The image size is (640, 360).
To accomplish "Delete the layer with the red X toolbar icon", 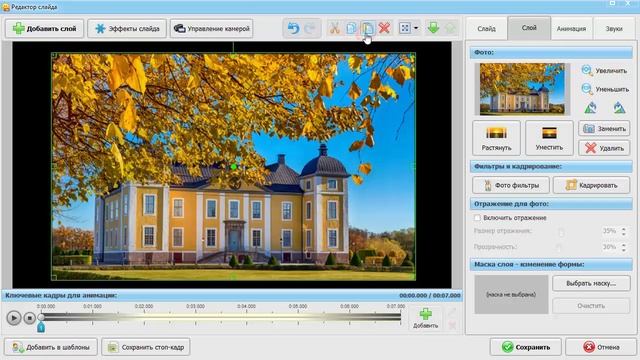I will (384, 28).
